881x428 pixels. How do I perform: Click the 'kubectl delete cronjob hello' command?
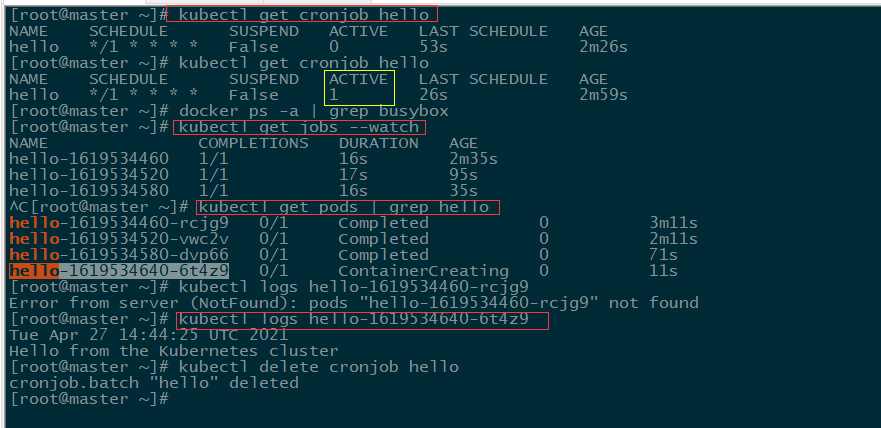[x=319, y=367]
